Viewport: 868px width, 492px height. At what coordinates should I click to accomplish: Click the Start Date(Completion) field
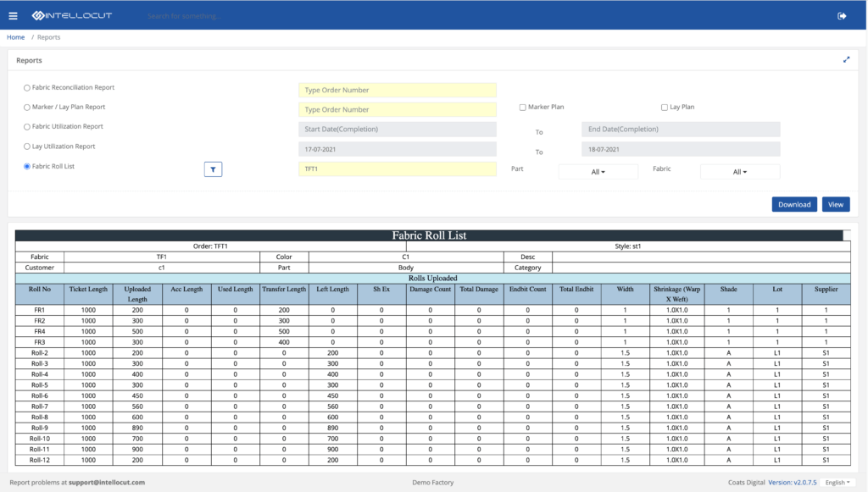point(397,129)
